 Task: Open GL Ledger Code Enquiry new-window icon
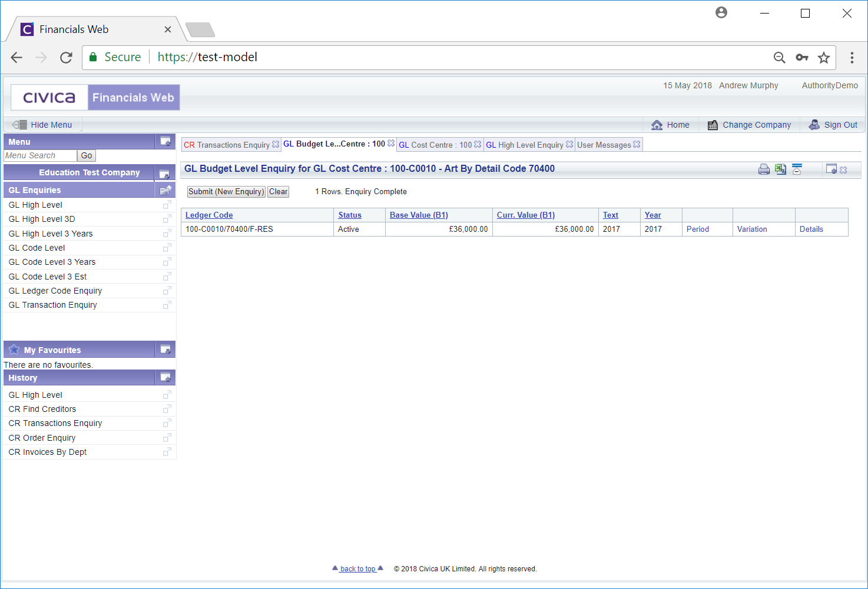coord(167,291)
